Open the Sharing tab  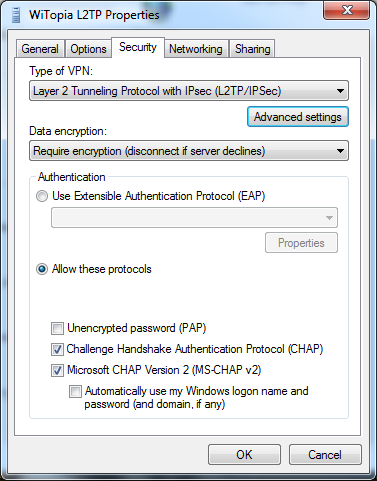click(x=252, y=49)
